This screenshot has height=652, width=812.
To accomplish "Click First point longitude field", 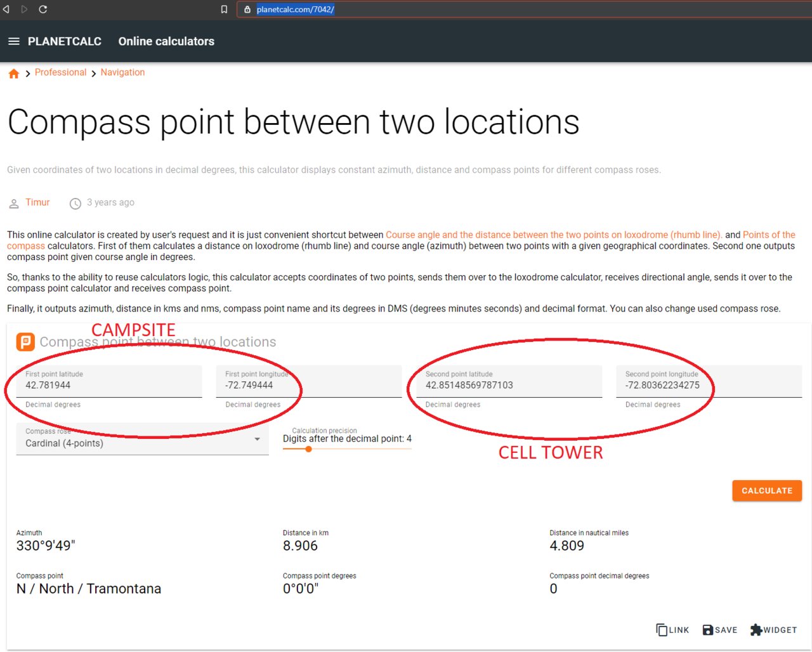I will 309,381.
